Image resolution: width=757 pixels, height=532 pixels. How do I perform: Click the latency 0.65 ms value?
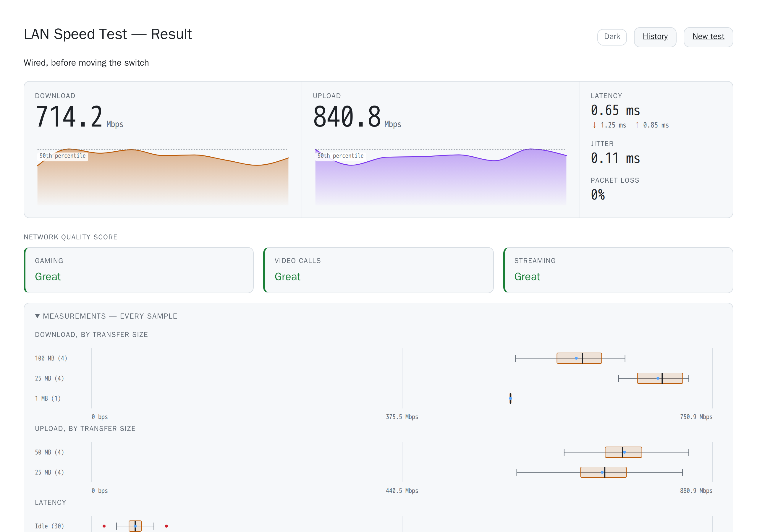point(615,111)
